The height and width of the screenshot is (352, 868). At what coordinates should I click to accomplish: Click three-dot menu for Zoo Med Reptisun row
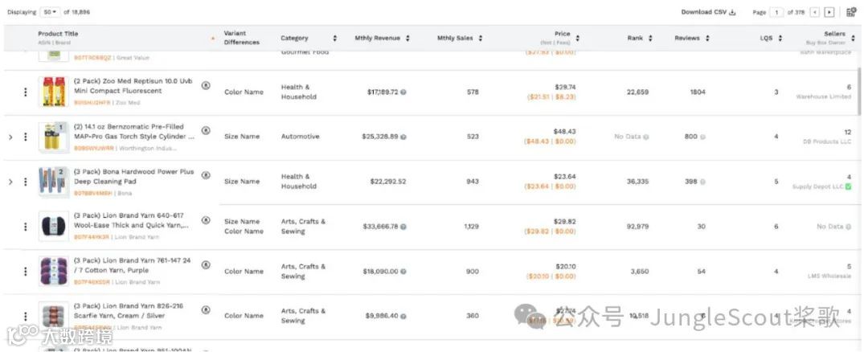25,92
